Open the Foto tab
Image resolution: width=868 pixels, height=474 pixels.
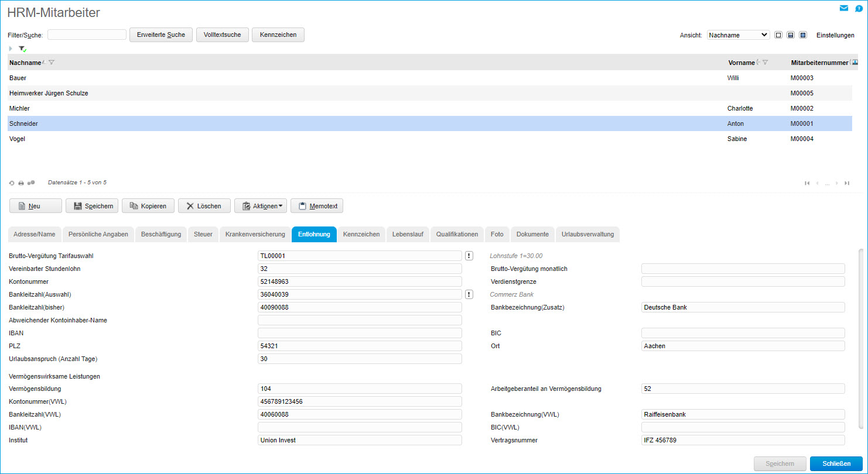click(497, 234)
